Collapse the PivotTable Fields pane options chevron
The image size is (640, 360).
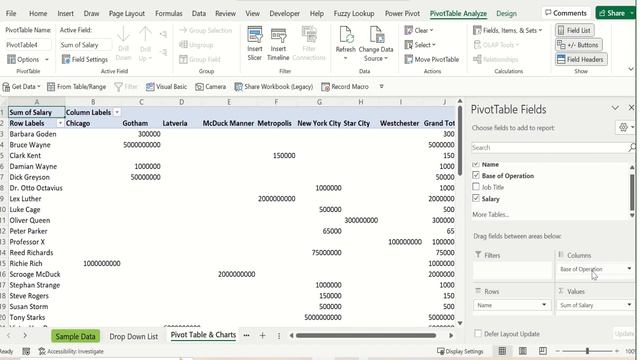pyautogui.click(x=615, y=108)
